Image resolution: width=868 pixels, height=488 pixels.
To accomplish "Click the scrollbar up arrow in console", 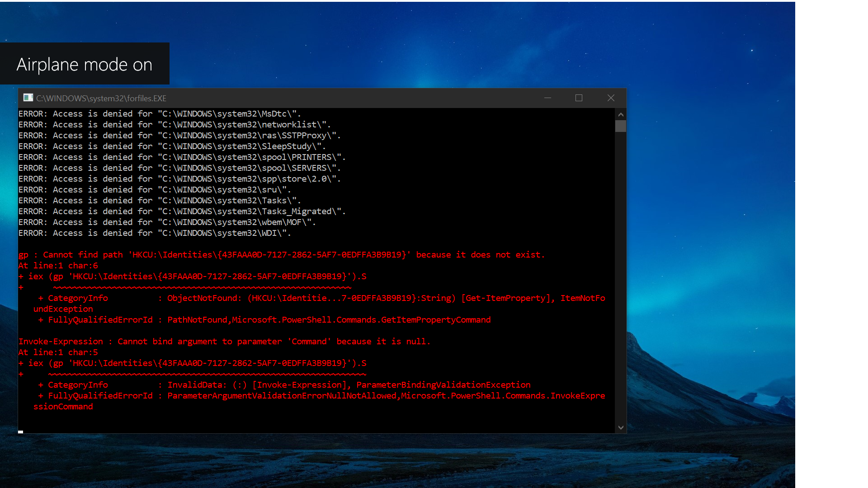I will (x=621, y=114).
